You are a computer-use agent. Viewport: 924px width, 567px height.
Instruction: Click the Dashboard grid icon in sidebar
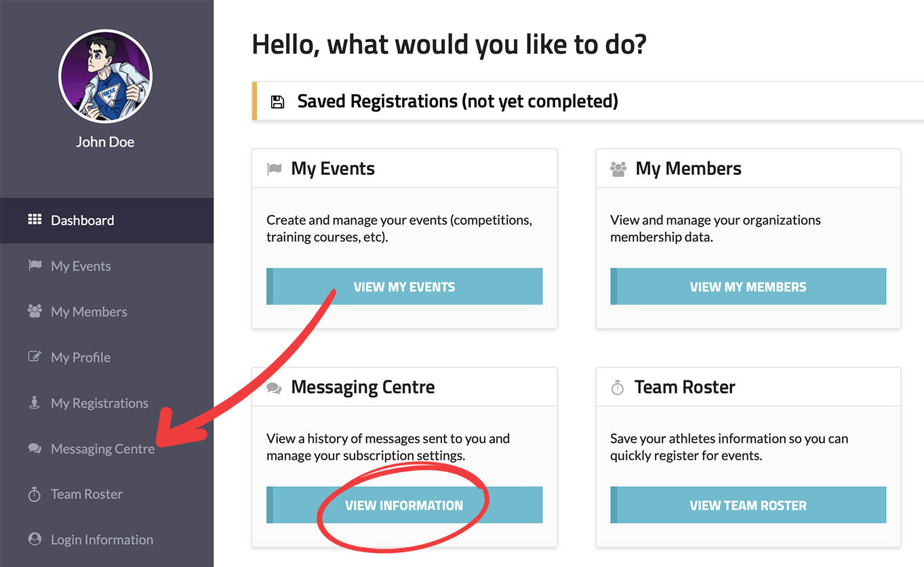35,220
